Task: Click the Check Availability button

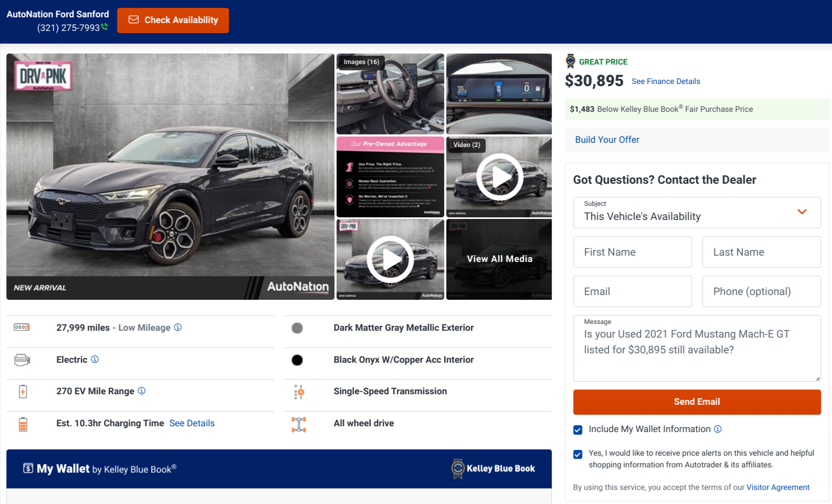Action: tap(173, 20)
